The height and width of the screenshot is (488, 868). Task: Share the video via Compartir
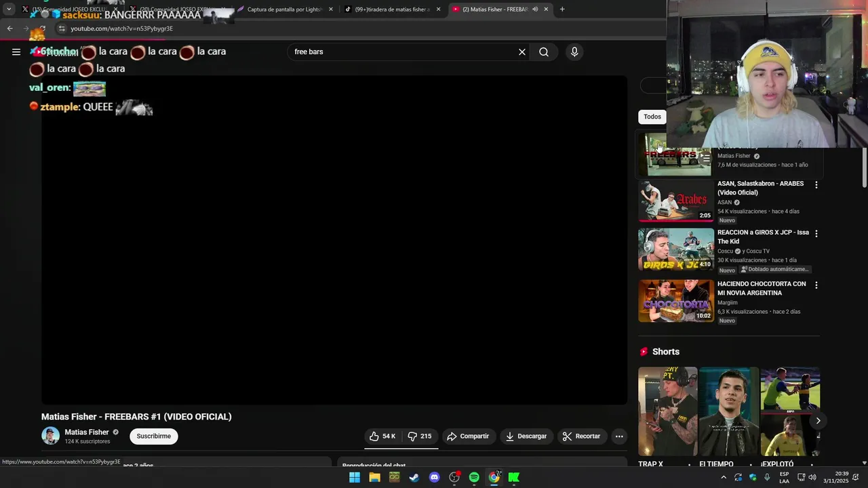coord(468,436)
